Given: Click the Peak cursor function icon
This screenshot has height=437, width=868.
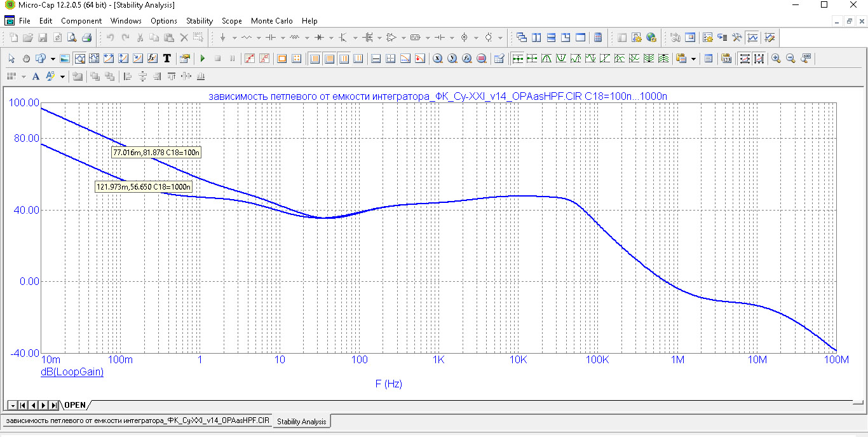Looking at the screenshot, I should point(546,59).
